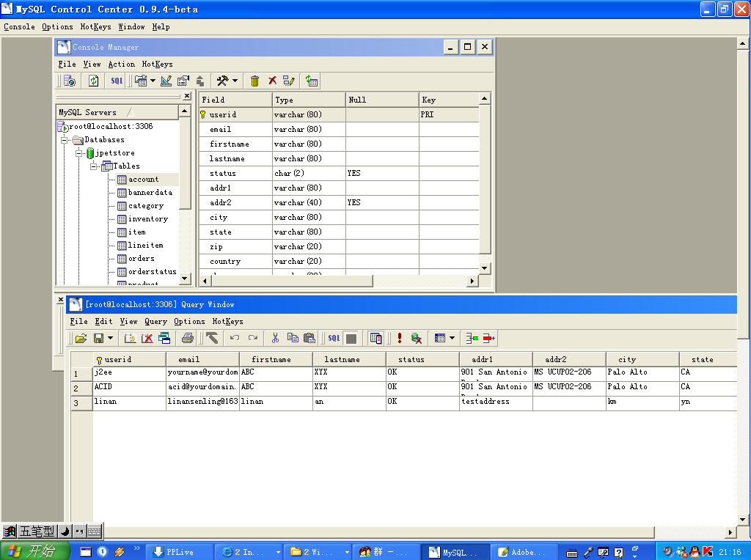Click the root@localhost:3306 server node
751x560 pixels.
pyautogui.click(x=111, y=127)
